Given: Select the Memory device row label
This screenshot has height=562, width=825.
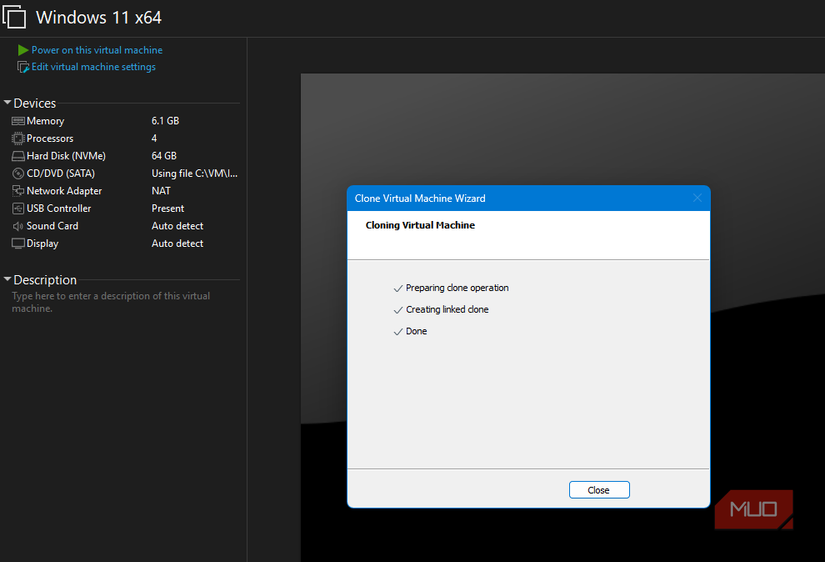Looking at the screenshot, I should 45,121.
